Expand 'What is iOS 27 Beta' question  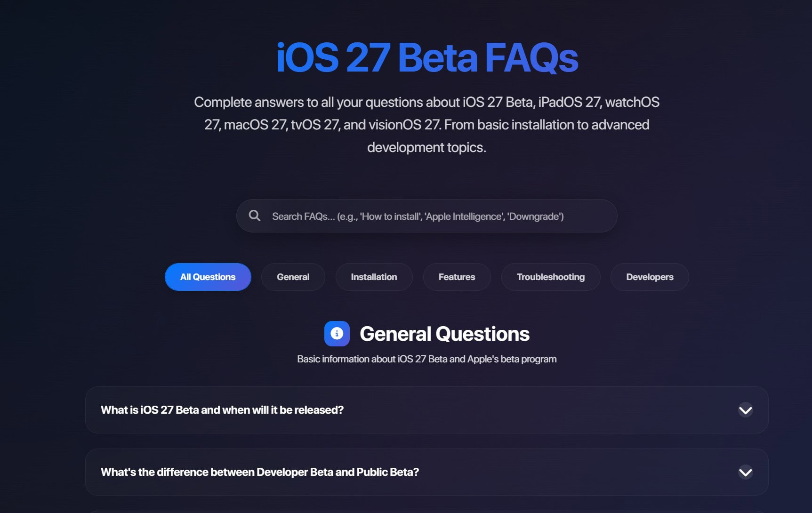222,410
